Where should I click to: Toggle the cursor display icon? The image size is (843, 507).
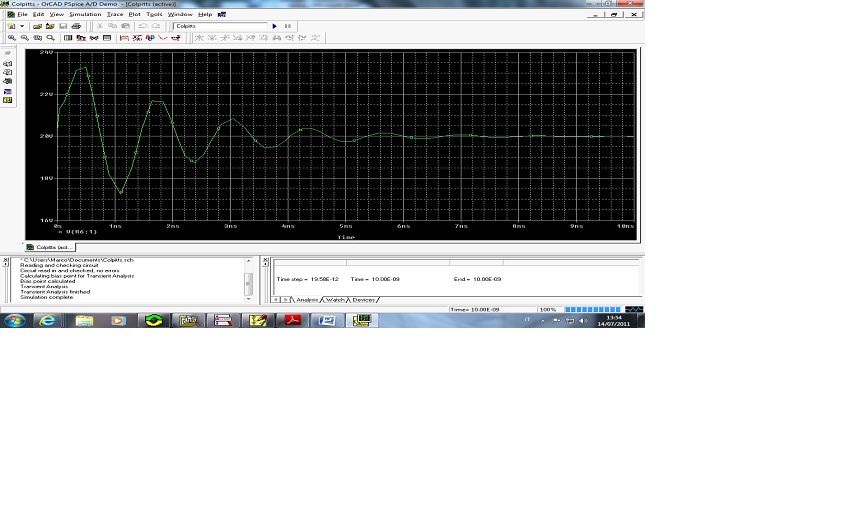tap(176, 38)
